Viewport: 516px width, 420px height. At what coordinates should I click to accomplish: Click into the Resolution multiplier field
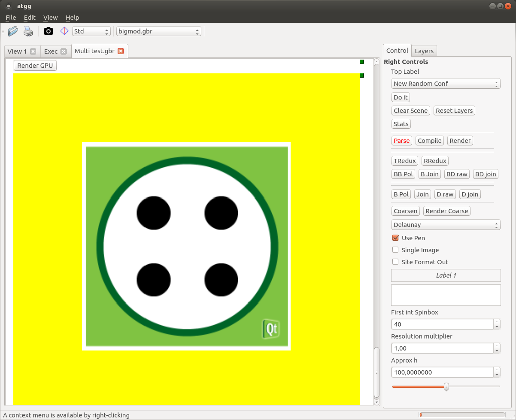click(x=442, y=348)
